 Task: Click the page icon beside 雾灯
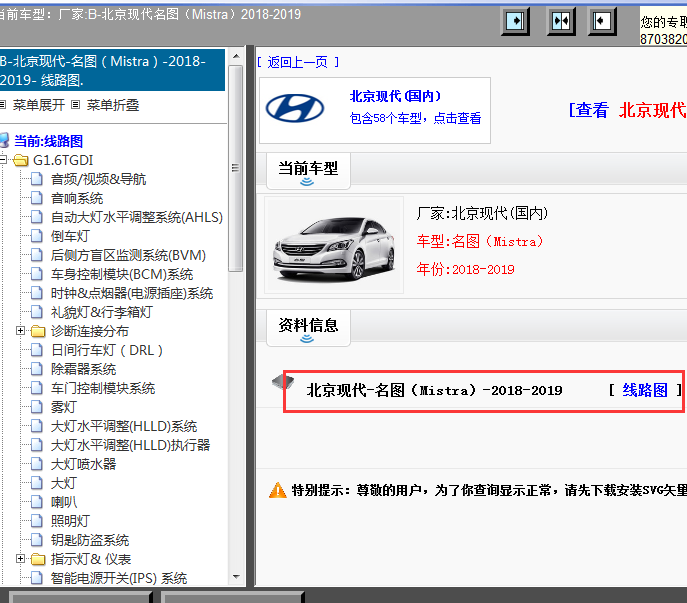(x=37, y=407)
